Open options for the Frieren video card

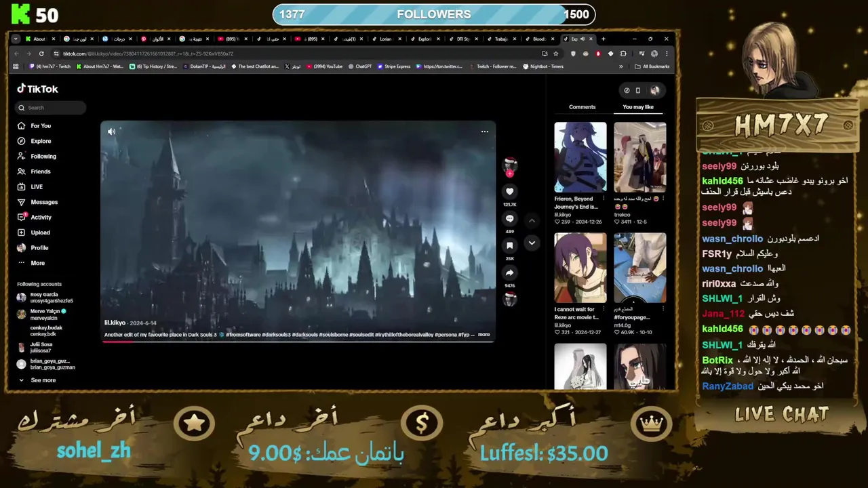click(604, 199)
